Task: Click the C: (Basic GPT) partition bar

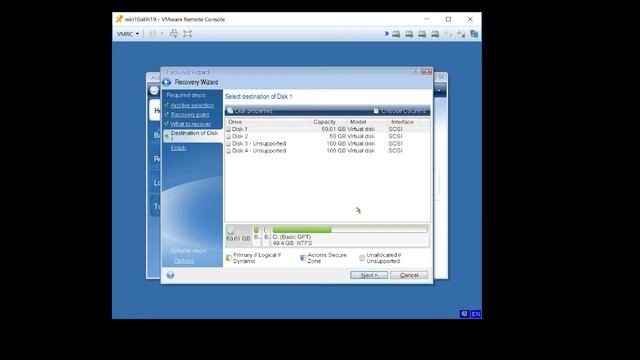Action: 350,230
